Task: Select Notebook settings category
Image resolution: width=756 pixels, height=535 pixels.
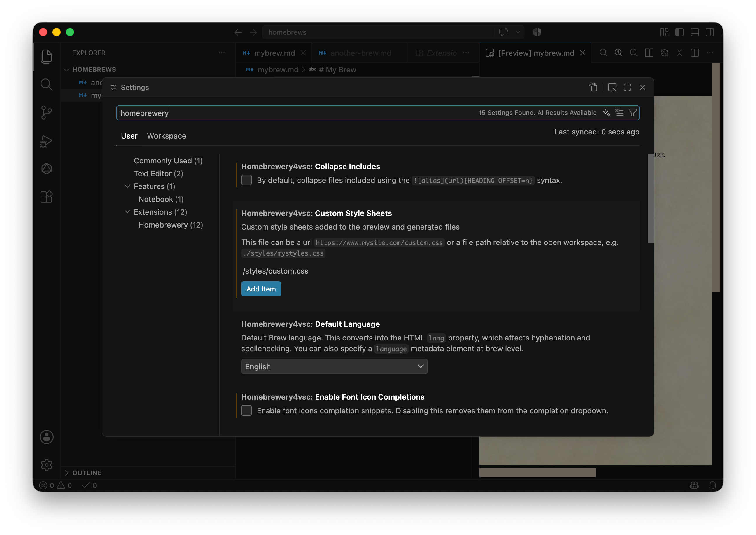Action: pos(161,199)
